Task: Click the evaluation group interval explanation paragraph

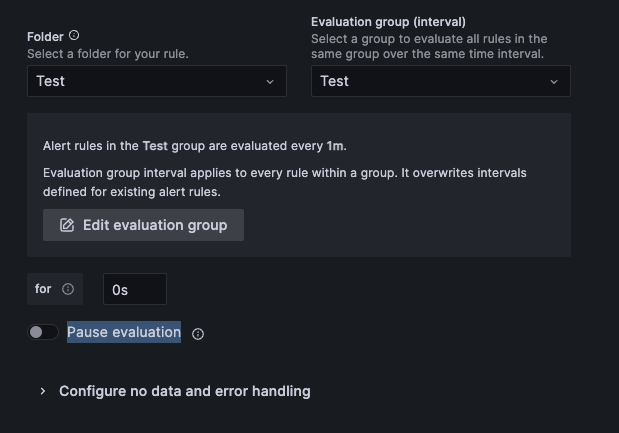Action: pyautogui.click(x=285, y=182)
